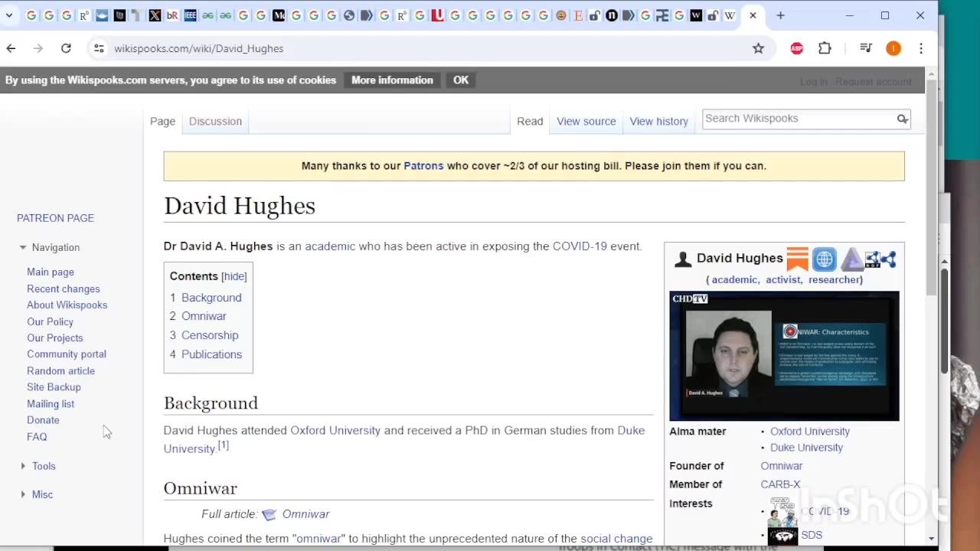
Task: Click the SDS image icon under Interests
Action: point(782,535)
